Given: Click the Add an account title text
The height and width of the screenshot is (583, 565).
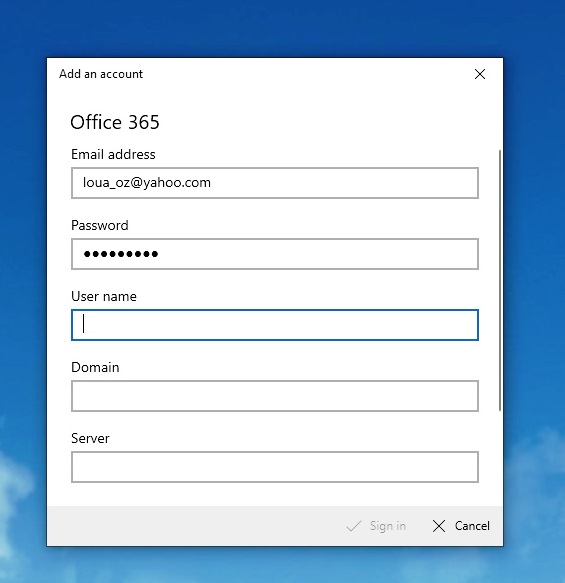Looking at the screenshot, I should [x=101, y=74].
